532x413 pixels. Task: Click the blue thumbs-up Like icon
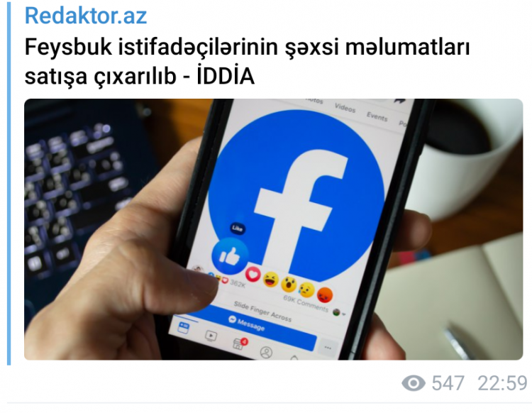pos(230,256)
